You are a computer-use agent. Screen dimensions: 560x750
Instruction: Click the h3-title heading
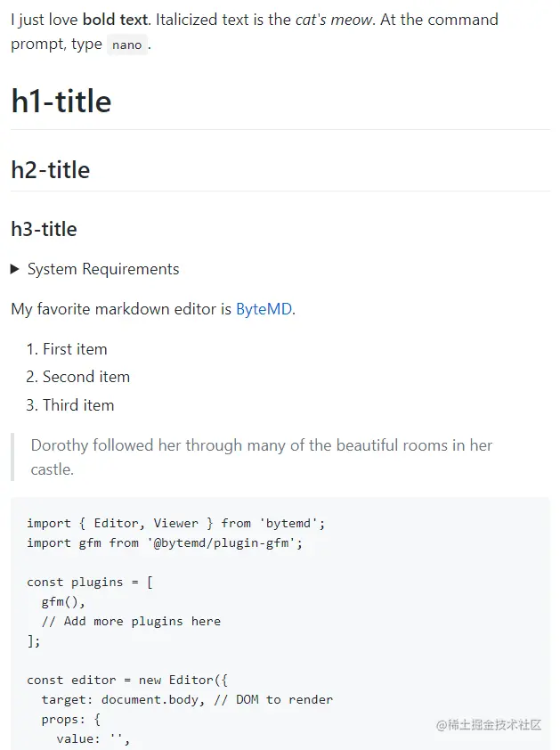coord(44,229)
